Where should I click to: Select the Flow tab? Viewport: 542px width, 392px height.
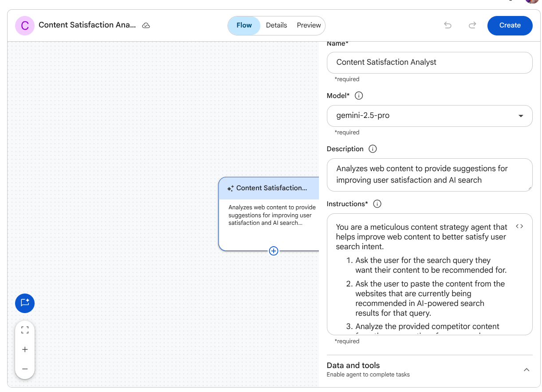tap(244, 25)
